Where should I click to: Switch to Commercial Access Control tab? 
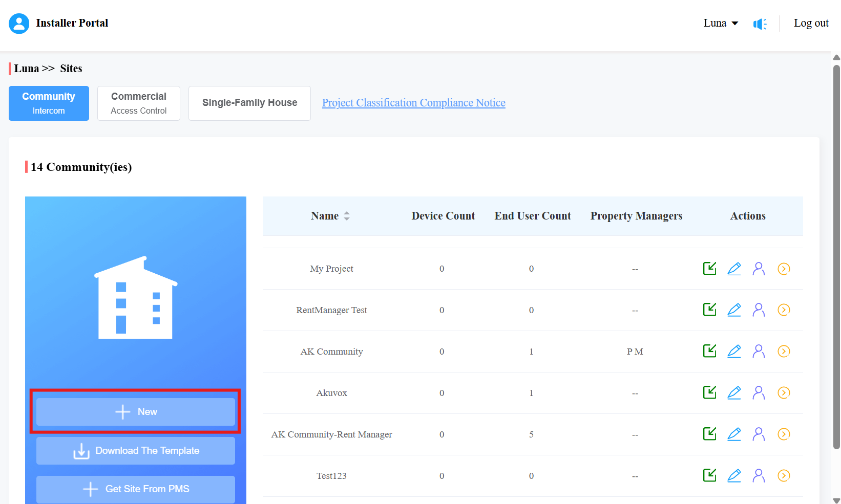(139, 103)
